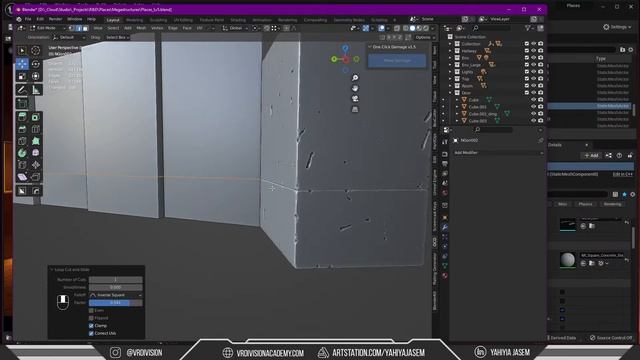Click the Smoothness value field
The image size is (640, 360).
pos(116,287)
